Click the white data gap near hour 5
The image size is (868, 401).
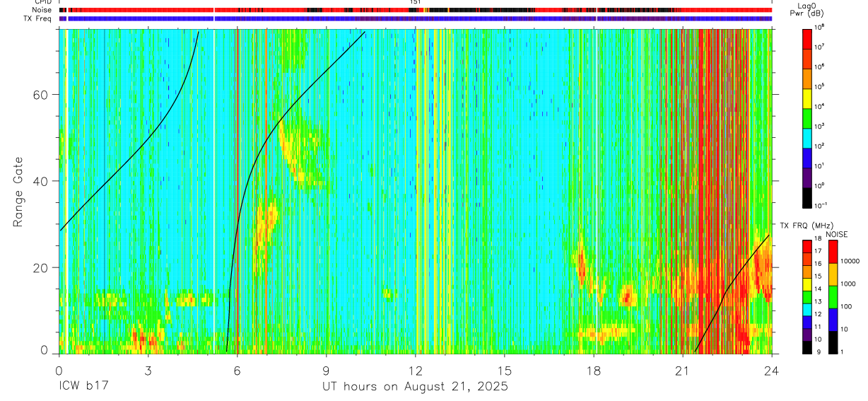click(x=213, y=191)
